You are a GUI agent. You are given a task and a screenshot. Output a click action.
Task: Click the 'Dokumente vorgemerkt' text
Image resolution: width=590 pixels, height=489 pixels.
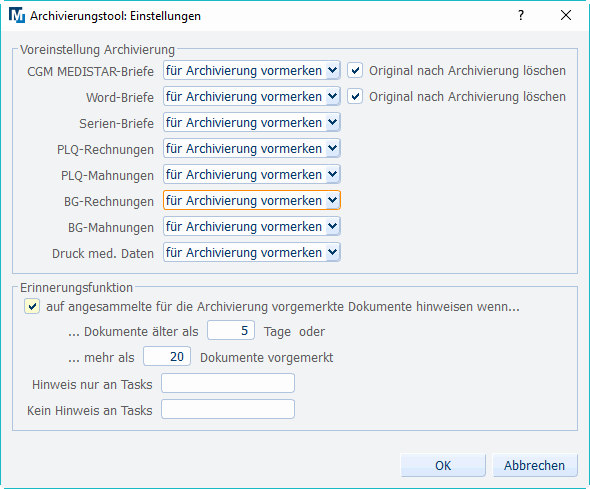(x=266, y=357)
